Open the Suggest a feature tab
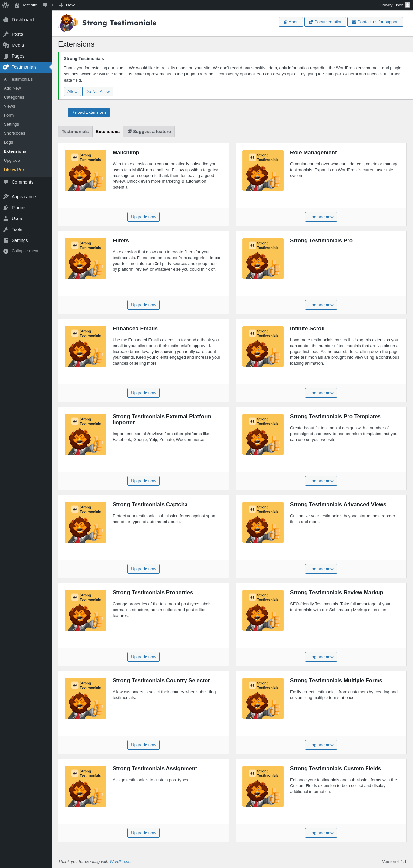 point(149,132)
